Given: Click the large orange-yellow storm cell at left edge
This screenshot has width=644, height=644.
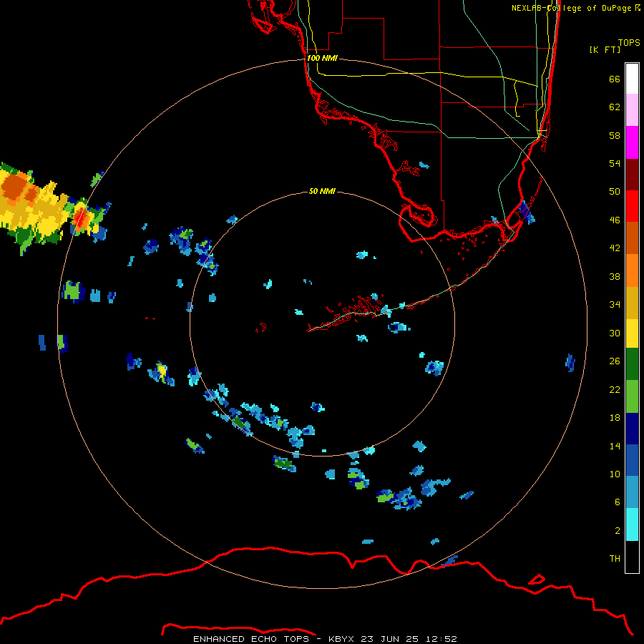Looking at the screenshot, I should point(35,208).
